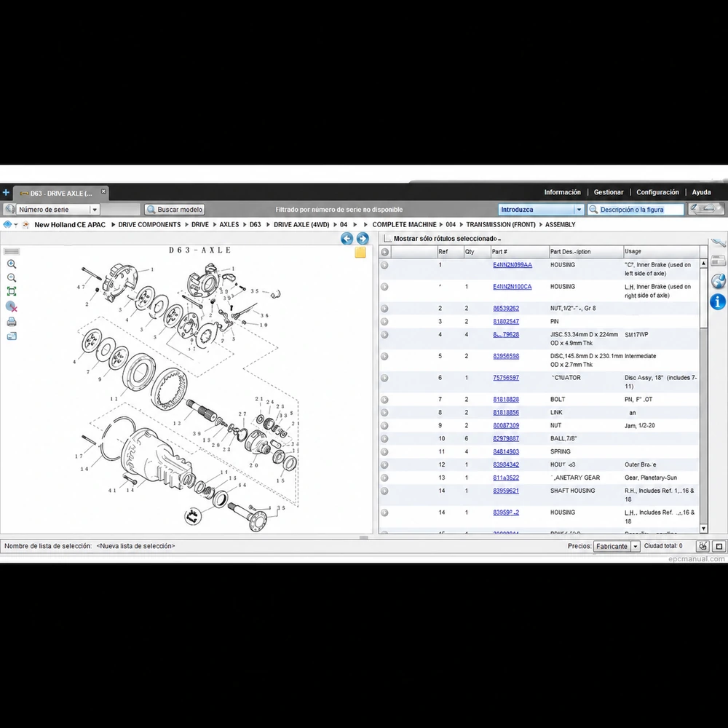This screenshot has width=728, height=728.
Task: Click the brand logo icon before New Holland
Action: [x=26, y=225]
